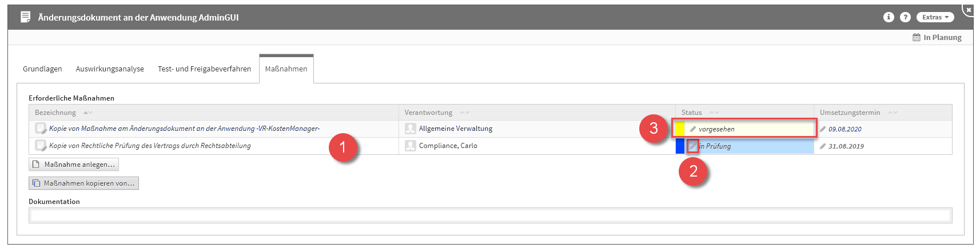The width and height of the screenshot is (980, 248).
Task: Click the person icon beside Allgemeine Verwaltung
Action: pyautogui.click(x=410, y=129)
